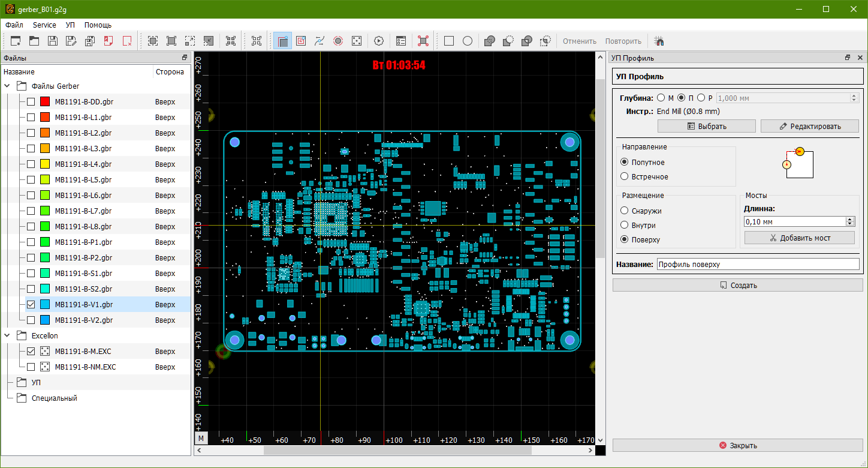The image size is (868, 468).
Task: Enable the MB1191-B-DD.gbr checkbox
Action: coord(31,102)
